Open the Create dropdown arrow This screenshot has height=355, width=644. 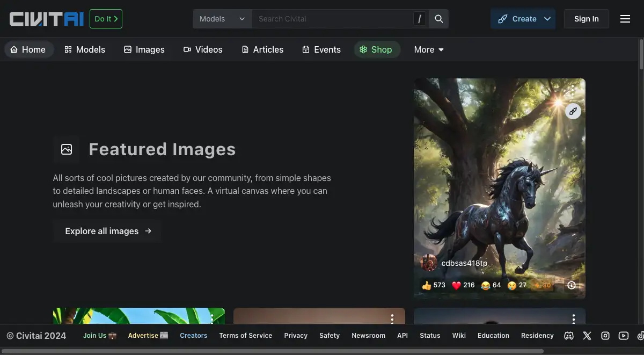pyautogui.click(x=546, y=18)
